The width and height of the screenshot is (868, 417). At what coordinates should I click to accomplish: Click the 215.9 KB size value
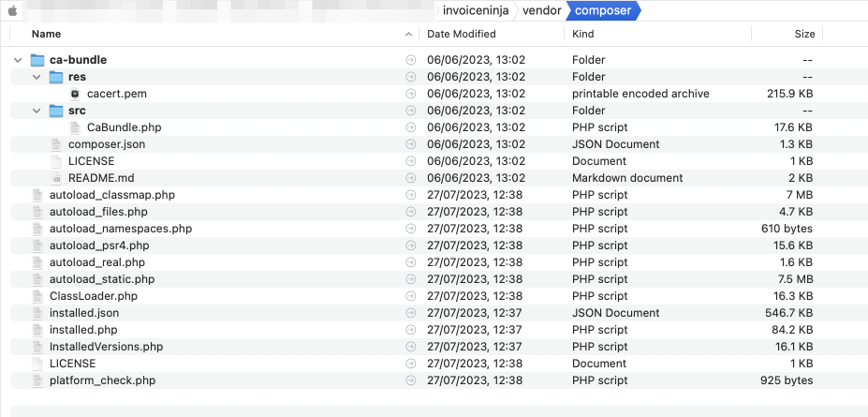[x=790, y=94]
